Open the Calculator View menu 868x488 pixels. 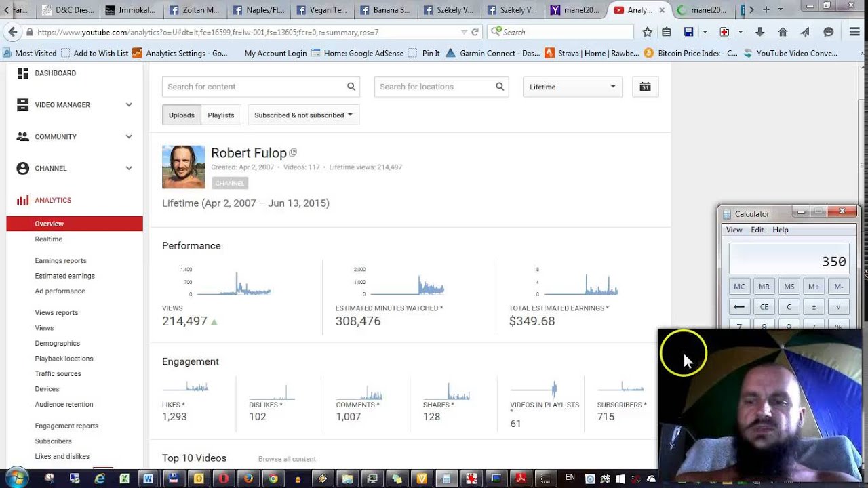point(734,230)
